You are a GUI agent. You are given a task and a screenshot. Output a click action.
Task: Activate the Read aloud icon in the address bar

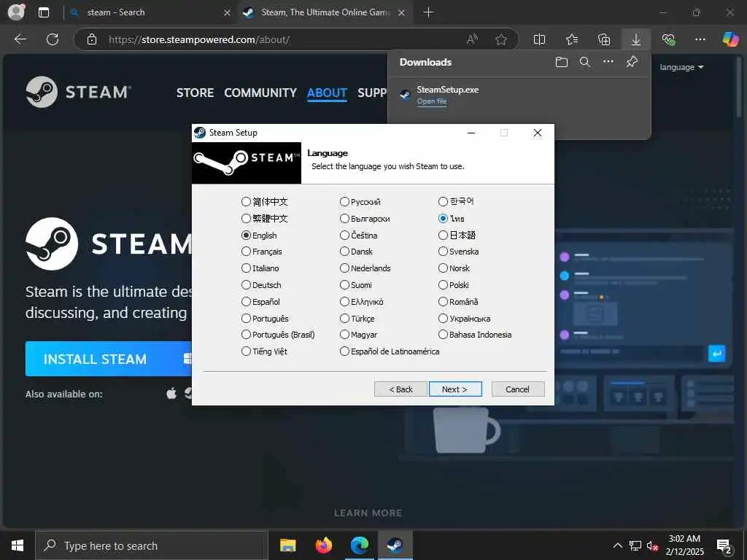(472, 39)
